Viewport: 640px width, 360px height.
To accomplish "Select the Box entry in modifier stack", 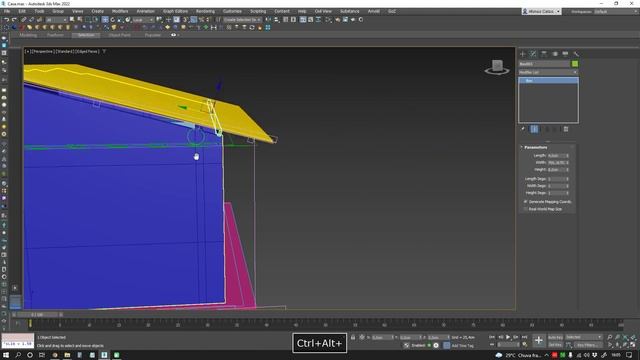I will [x=548, y=80].
